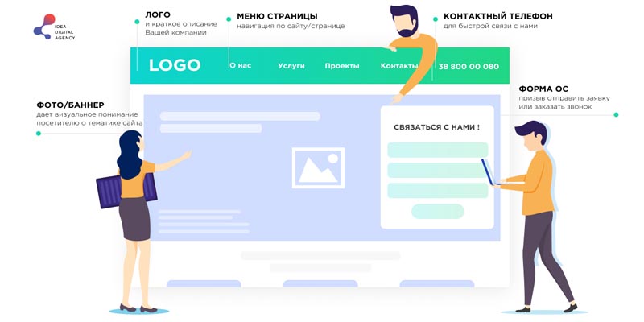
Task: Click the rounded submit button in form
Action: tap(438, 211)
